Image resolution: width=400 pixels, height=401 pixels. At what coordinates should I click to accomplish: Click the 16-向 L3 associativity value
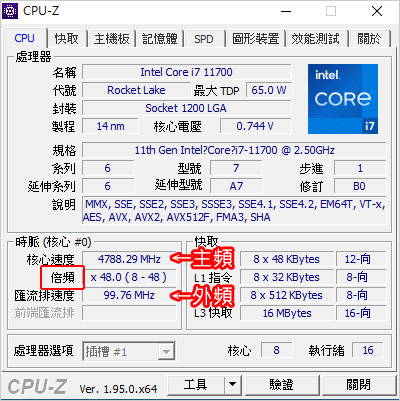point(361,313)
